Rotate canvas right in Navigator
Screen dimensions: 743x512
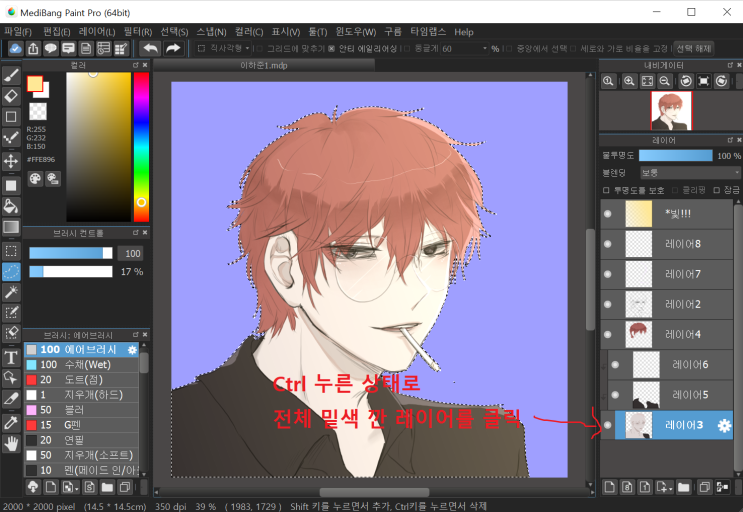pos(721,81)
